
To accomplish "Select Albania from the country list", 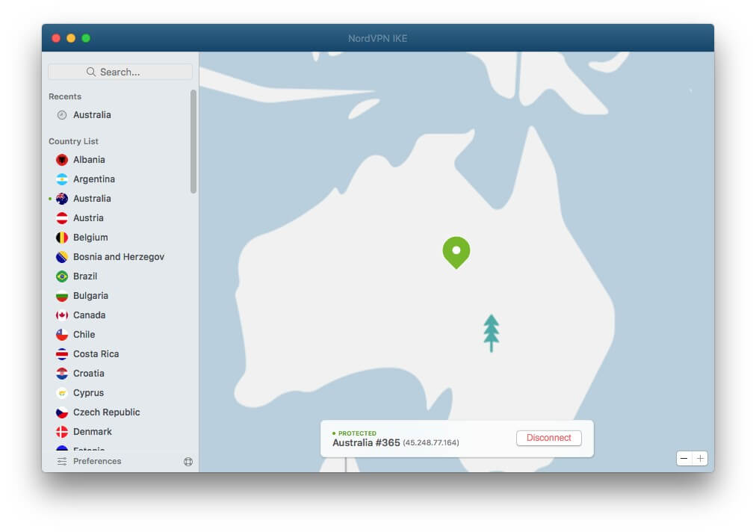I will [89, 160].
